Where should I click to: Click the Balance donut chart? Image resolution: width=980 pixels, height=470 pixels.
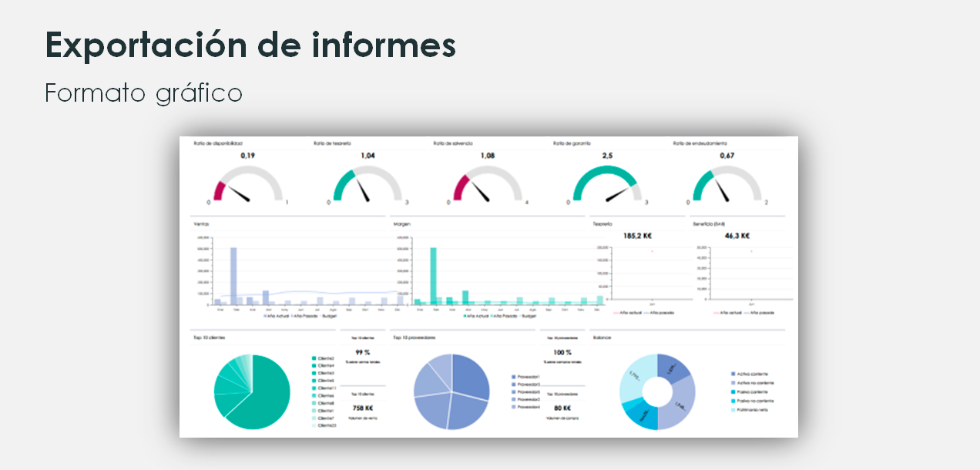click(x=657, y=391)
